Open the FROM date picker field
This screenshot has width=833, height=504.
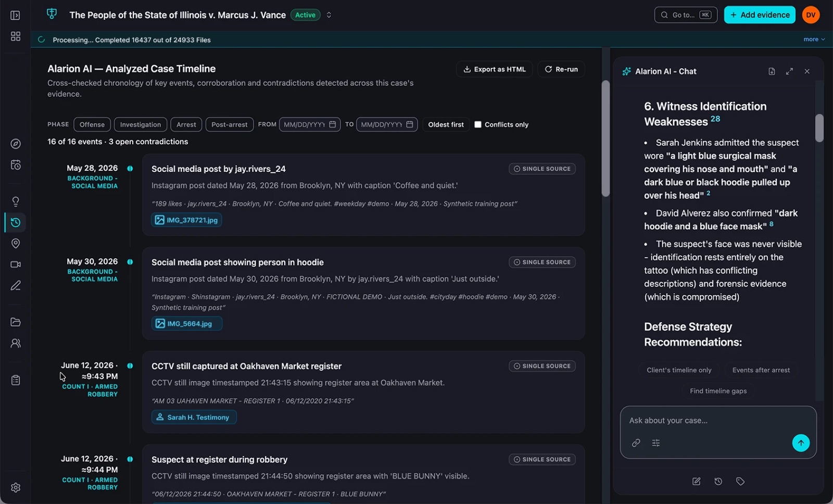(x=310, y=124)
